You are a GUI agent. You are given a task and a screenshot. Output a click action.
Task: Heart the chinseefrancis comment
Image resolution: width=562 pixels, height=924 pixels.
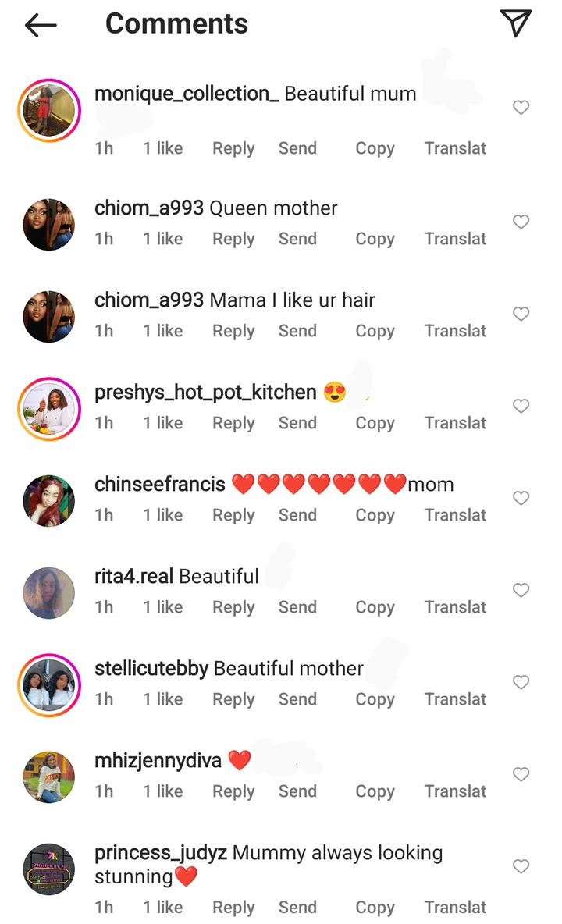tap(521, 498)
